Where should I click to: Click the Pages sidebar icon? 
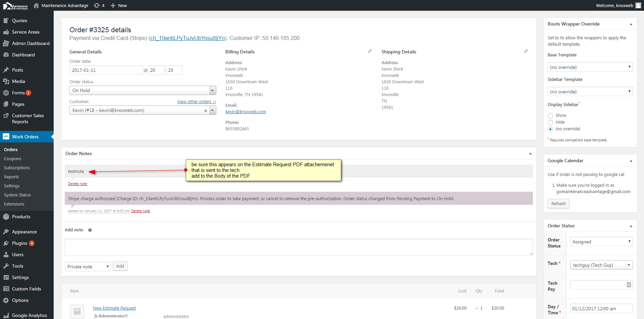click(6, 104)
